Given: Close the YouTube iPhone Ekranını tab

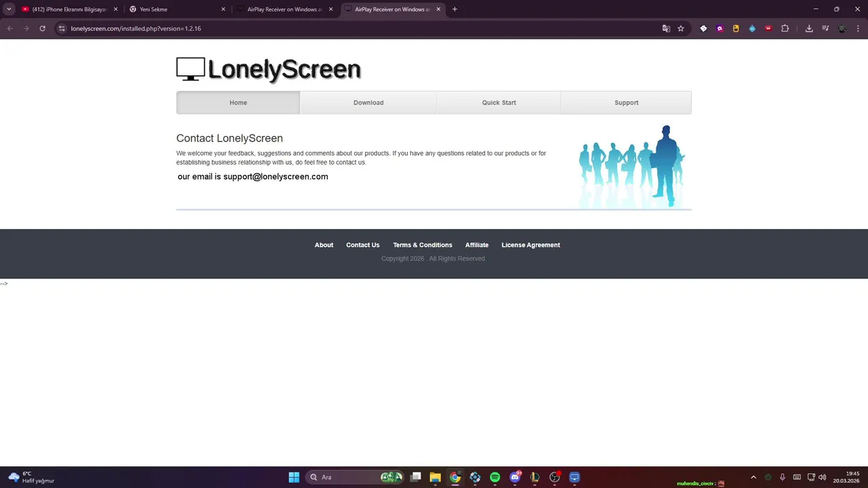Looking at the screenshot, I should click(x=116, y=9).
